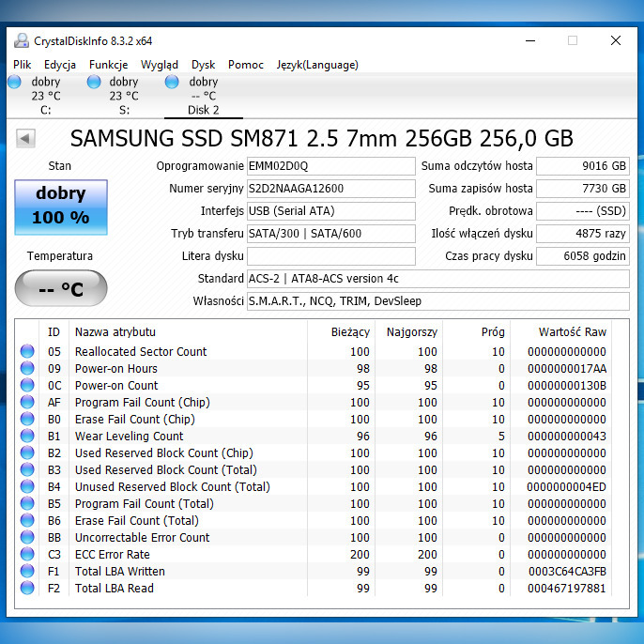
Task: Select the Reallocated Sector Count attribute name
Action: (141, 351)
